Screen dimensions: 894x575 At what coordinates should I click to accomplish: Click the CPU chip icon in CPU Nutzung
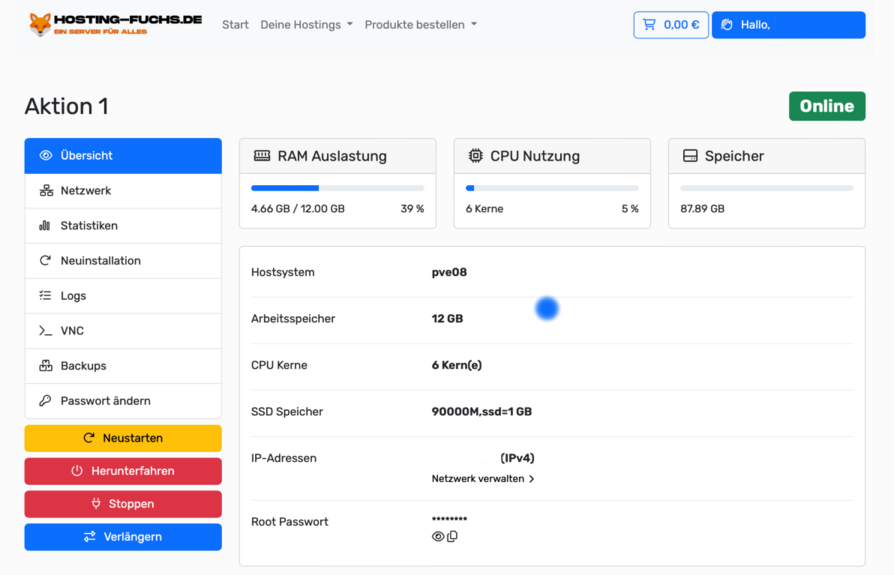point(475,156)
